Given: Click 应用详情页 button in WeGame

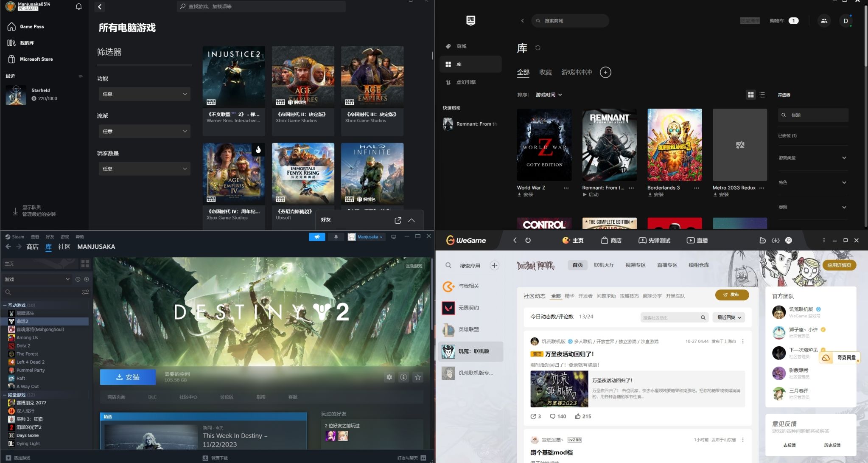Looking at the screenshot, I should point(839,265).
